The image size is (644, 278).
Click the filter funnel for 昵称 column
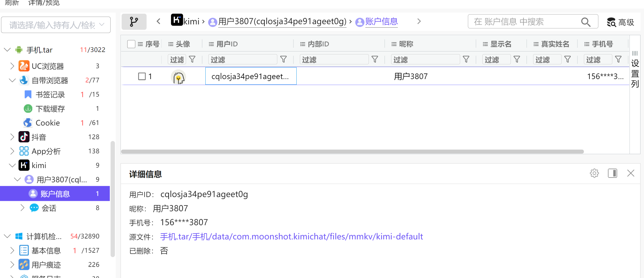click(x=466, y=59)
